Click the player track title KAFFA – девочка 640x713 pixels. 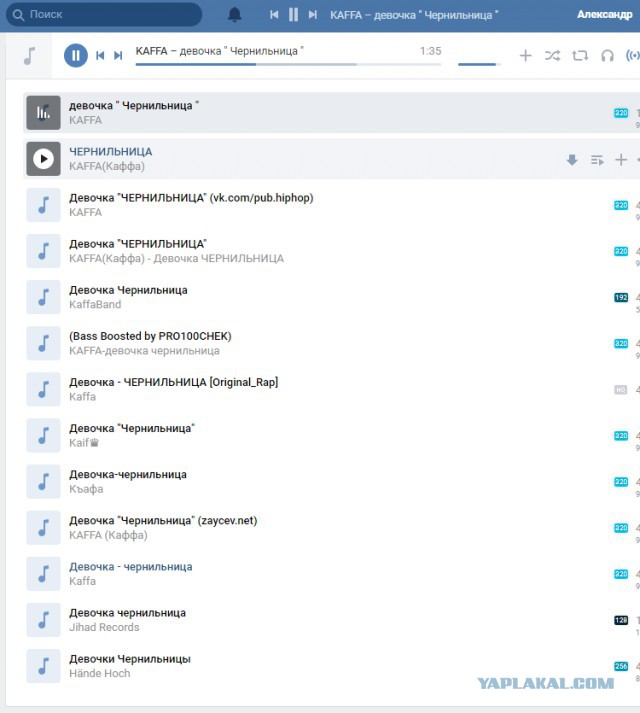click(220, 51)
